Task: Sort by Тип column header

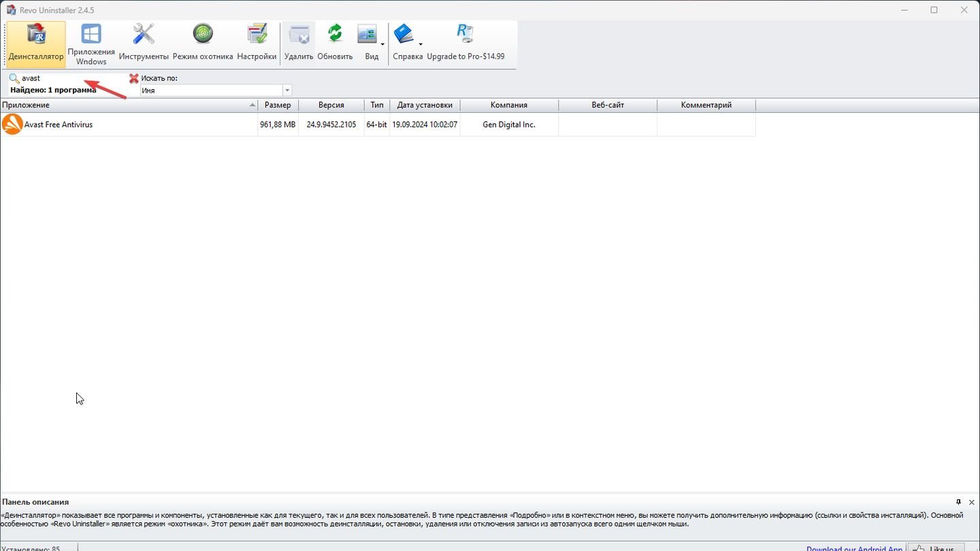Action: click(377, 105)
